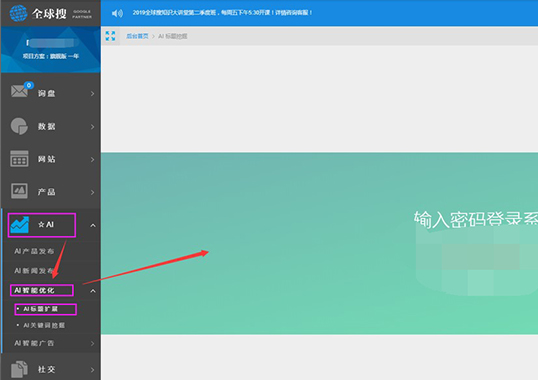This screenshot has height=380, width=538.
Task: Open the 询盘 mail envelope icon
Action: 19,91
